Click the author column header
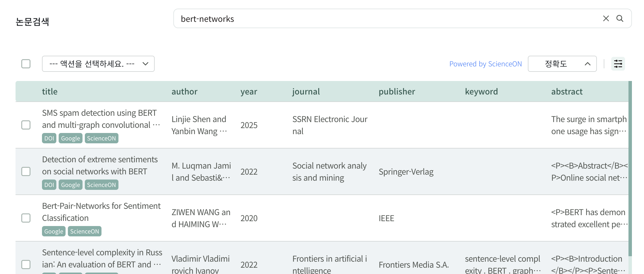Screen dimensions: 644x274 click(185, 92)
